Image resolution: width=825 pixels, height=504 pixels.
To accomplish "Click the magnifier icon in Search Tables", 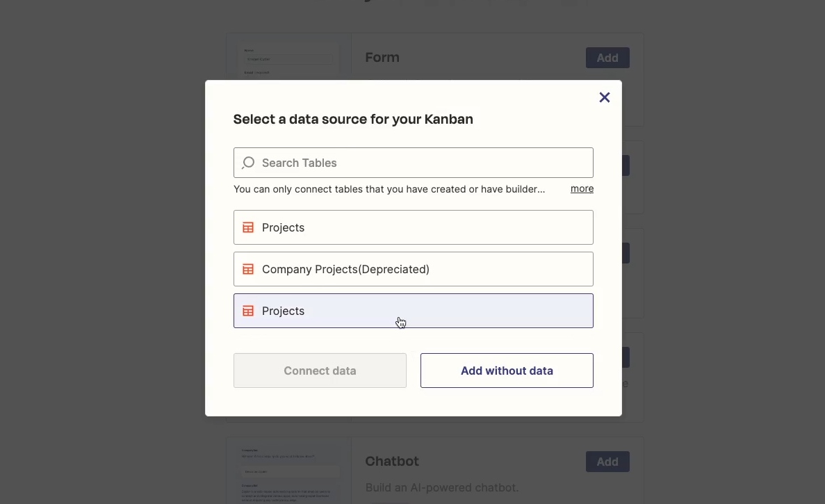I will point(248,163).
